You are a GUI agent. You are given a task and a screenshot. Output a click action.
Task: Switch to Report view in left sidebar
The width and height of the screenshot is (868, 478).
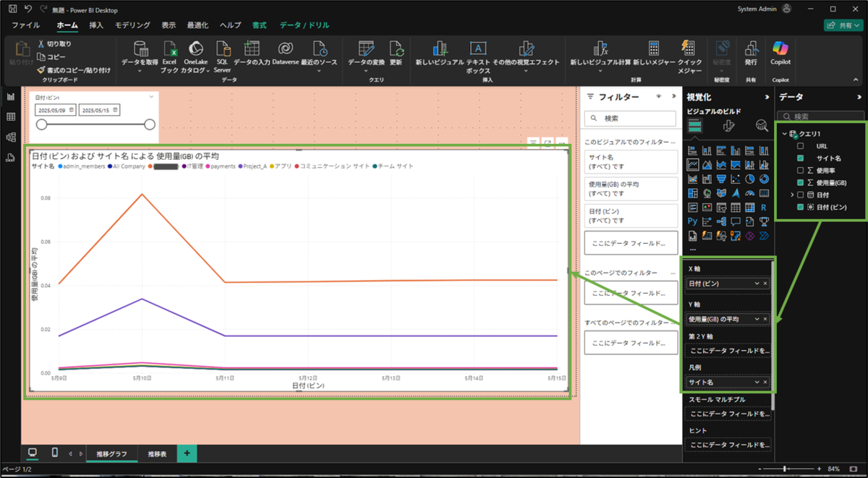click(11, 96)
